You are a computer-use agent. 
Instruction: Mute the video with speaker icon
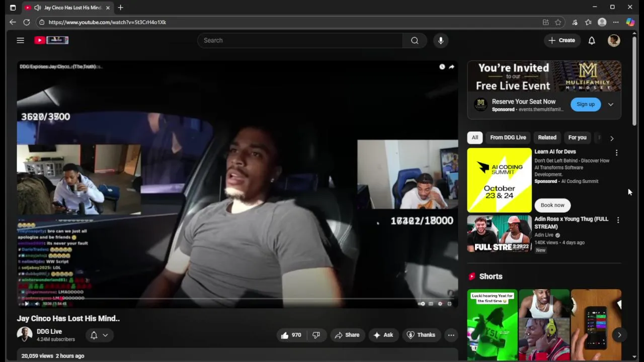tap(37, 304)
